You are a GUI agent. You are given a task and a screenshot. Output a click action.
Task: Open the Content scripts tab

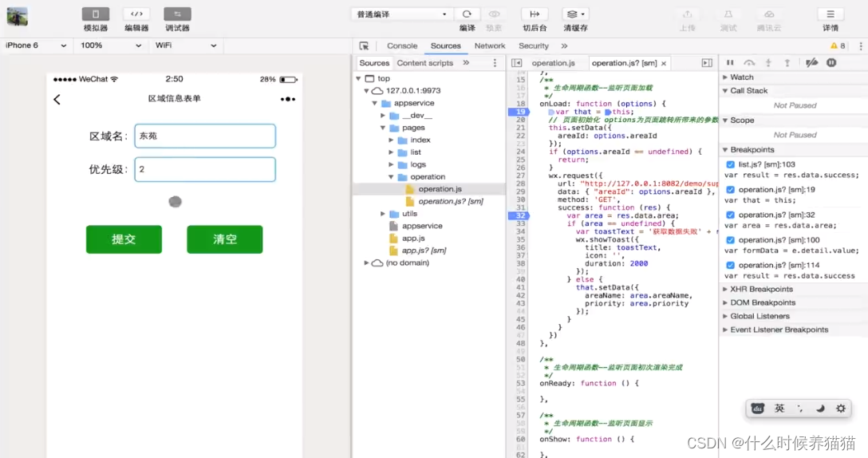pos(424,63)
